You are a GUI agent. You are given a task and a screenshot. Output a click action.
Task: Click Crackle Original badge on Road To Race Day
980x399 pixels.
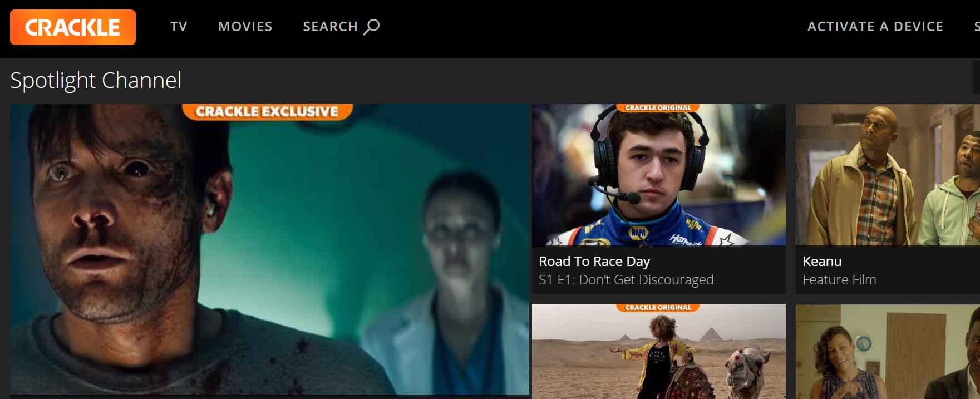click(658, 108)
